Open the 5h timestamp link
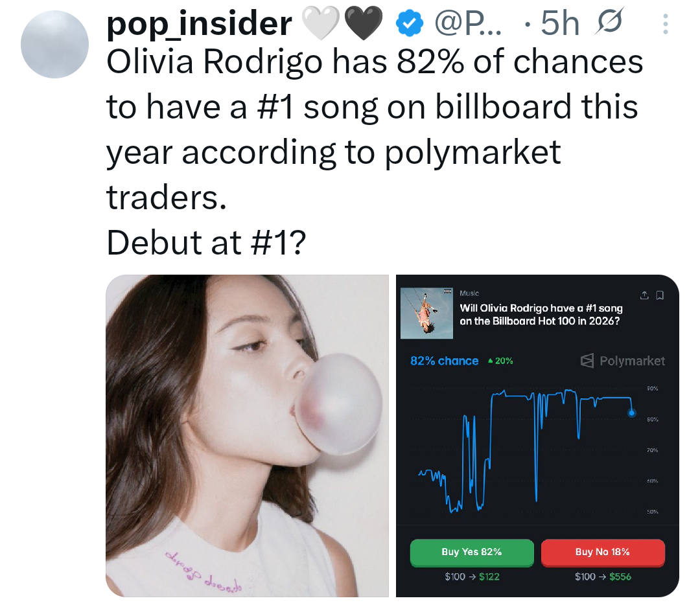The image size is (700, 605). click(x=560, y=23)
